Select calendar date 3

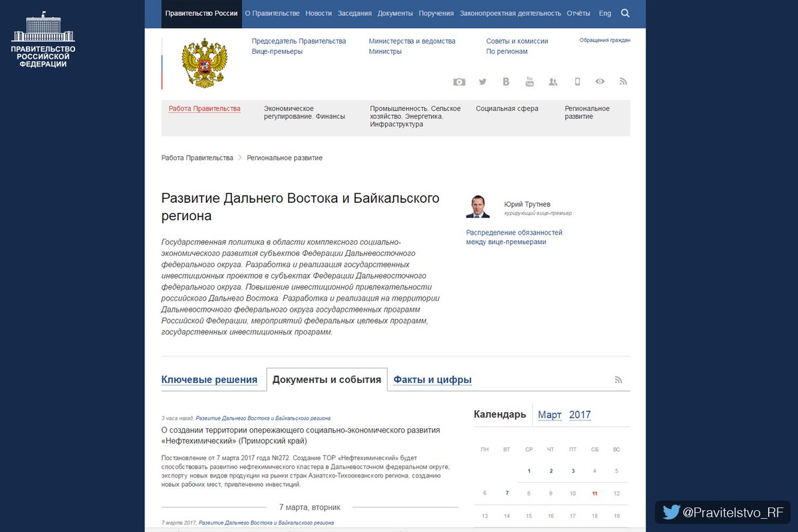pos(573,471)
